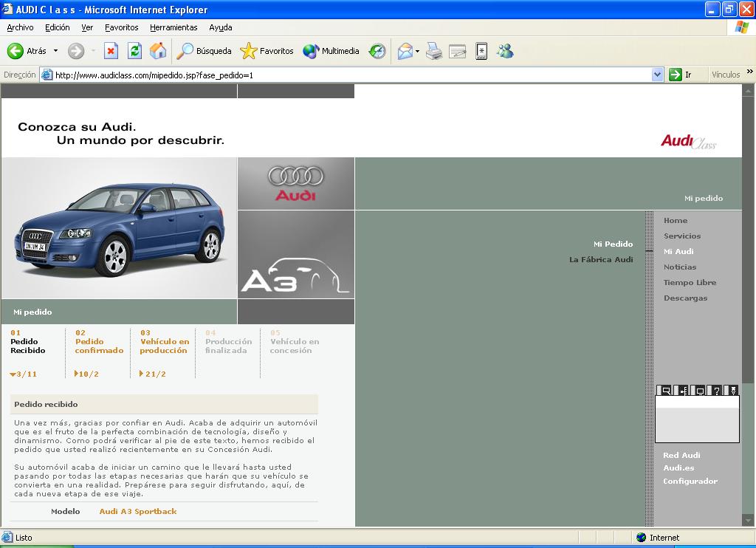The width and height of the screenshot is (756, 548).
Task: Open Favoritos star toolbar button
Action: click(x=267, y=51)
